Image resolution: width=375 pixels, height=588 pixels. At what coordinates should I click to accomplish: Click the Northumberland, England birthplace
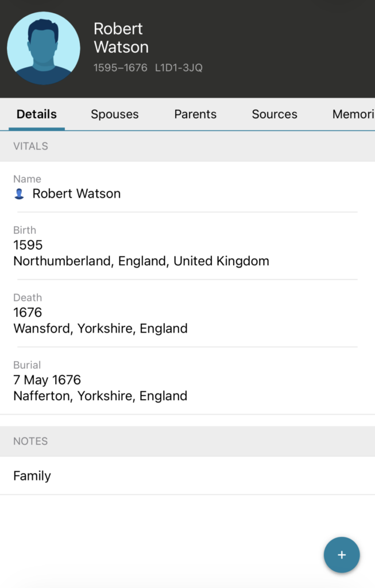pyautogui.click(x=141, y=261)
